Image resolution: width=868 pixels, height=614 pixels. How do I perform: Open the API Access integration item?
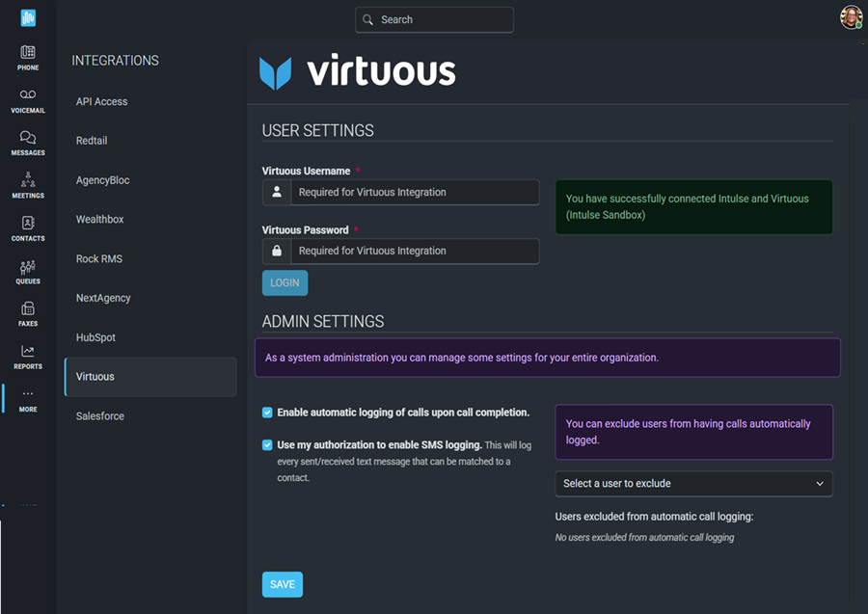(101, 101)
